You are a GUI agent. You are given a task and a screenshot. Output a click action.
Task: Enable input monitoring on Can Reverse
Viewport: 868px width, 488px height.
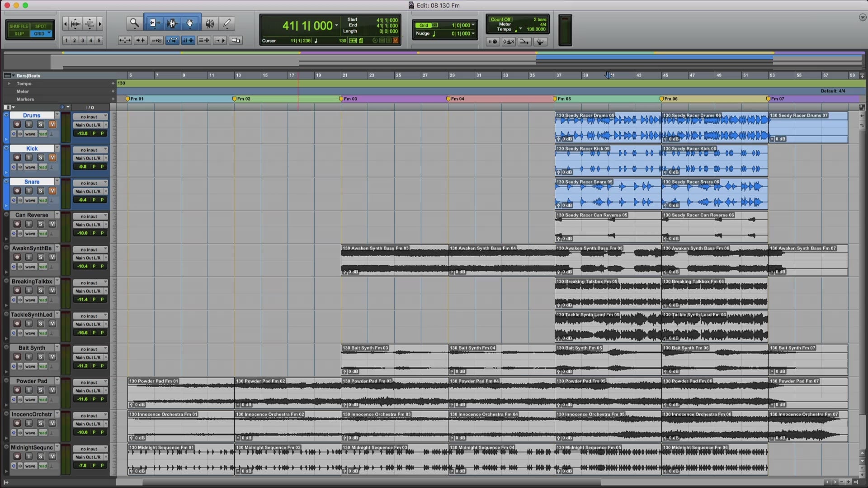(29, 224)
